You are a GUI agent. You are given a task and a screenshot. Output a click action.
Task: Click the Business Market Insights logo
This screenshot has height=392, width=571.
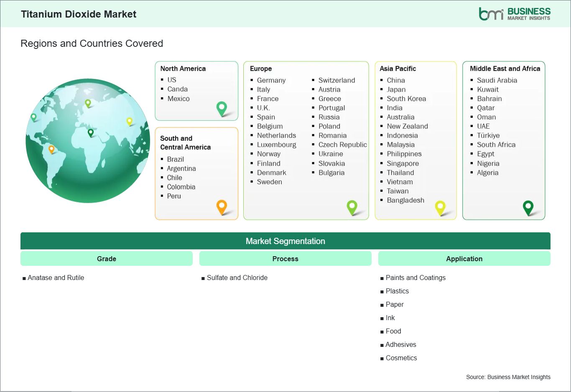tap(515, 14)
